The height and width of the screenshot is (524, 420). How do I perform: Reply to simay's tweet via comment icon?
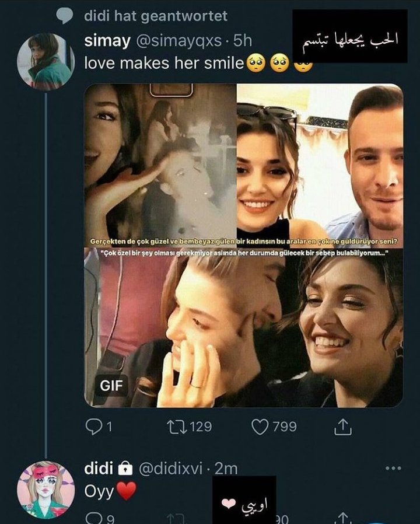(94, 428)
